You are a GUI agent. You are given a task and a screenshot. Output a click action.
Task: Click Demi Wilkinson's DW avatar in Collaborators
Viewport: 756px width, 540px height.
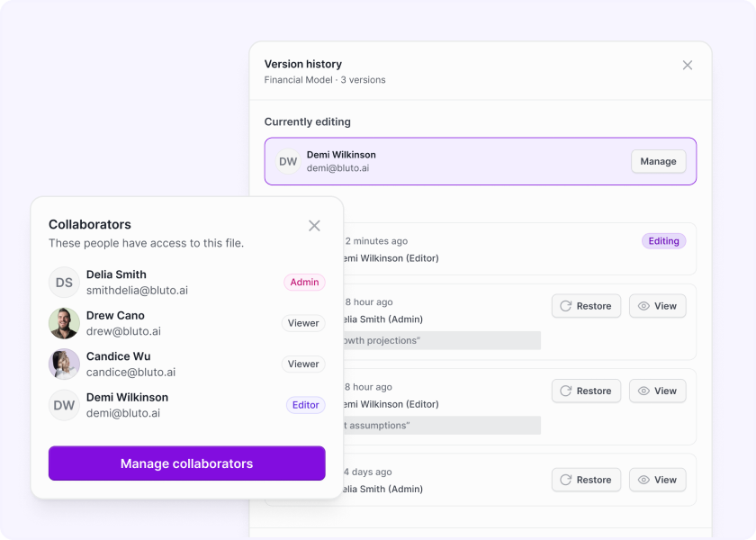pos(64,405)
